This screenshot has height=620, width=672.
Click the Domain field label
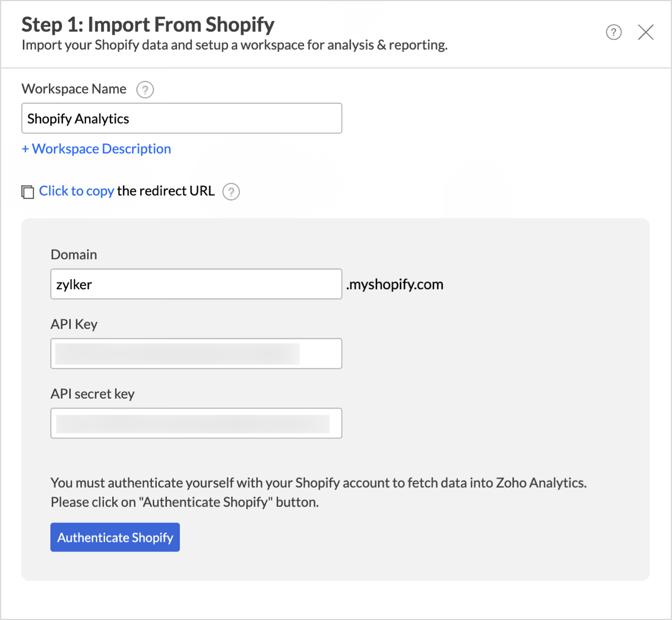point(74,255)
